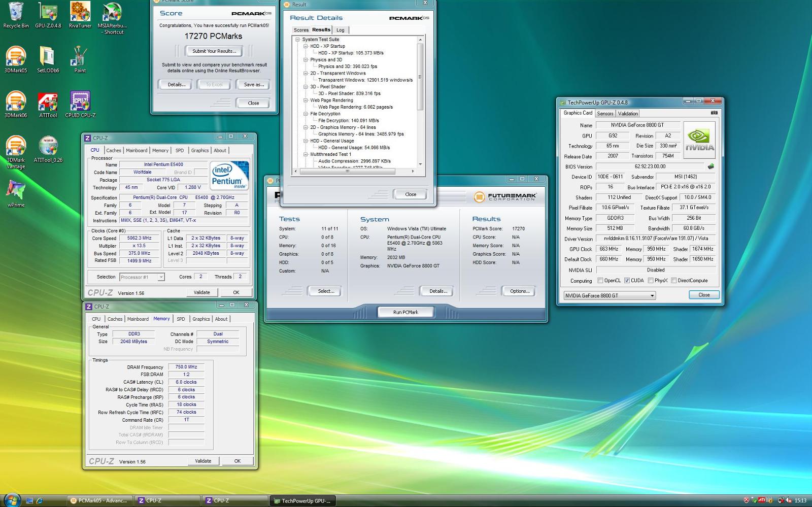Screen dimensions: 812x507
Task: Click the results list vertical scrollbar thumb
Action: 420,76
